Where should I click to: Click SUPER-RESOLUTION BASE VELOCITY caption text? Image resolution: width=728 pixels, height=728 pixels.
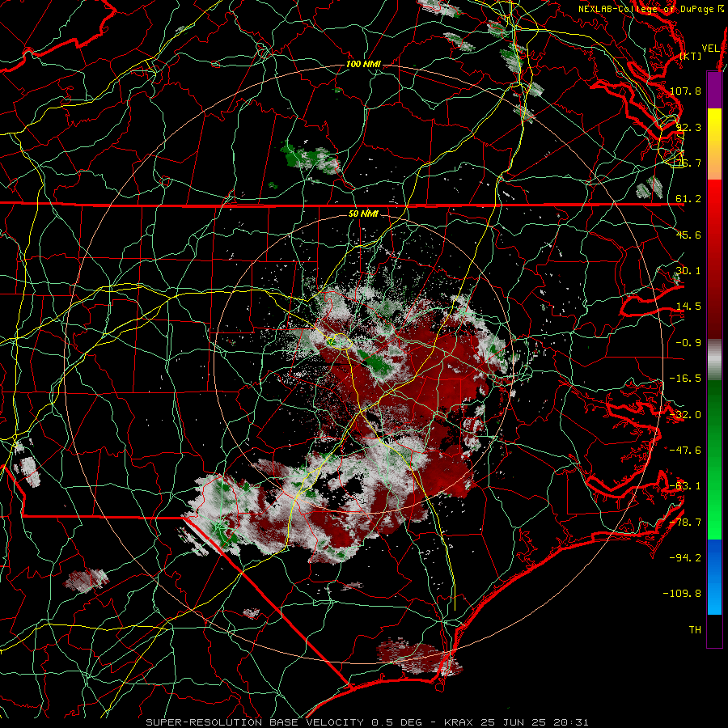255,722
